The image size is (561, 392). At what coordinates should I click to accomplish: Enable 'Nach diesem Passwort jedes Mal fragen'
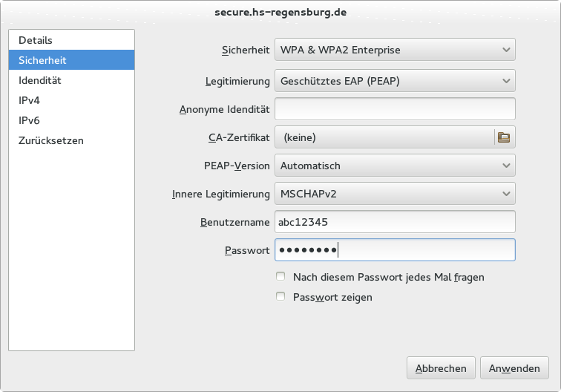pos(280,277)
